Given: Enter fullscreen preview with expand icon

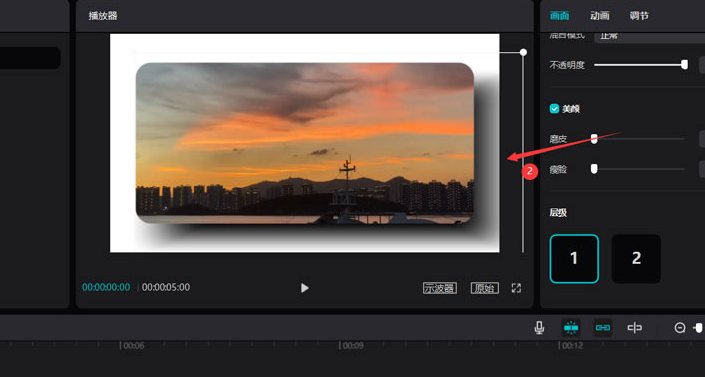Looking at the screenshot, I should (516, 288).
